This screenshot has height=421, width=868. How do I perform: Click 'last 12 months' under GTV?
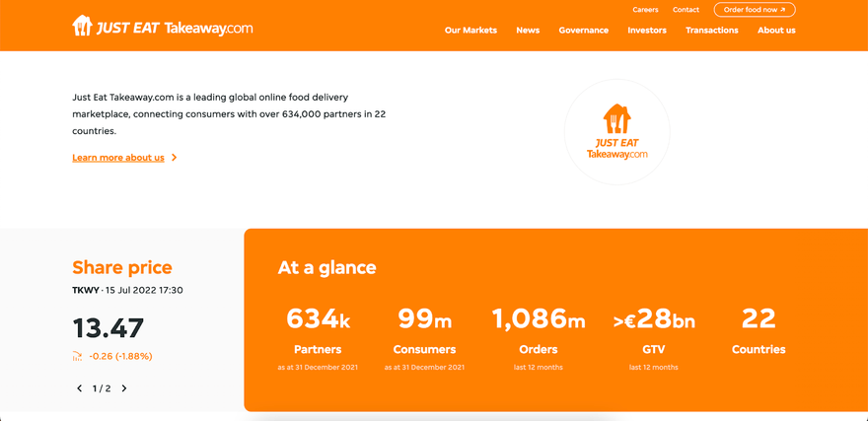[x=654, y=368]
